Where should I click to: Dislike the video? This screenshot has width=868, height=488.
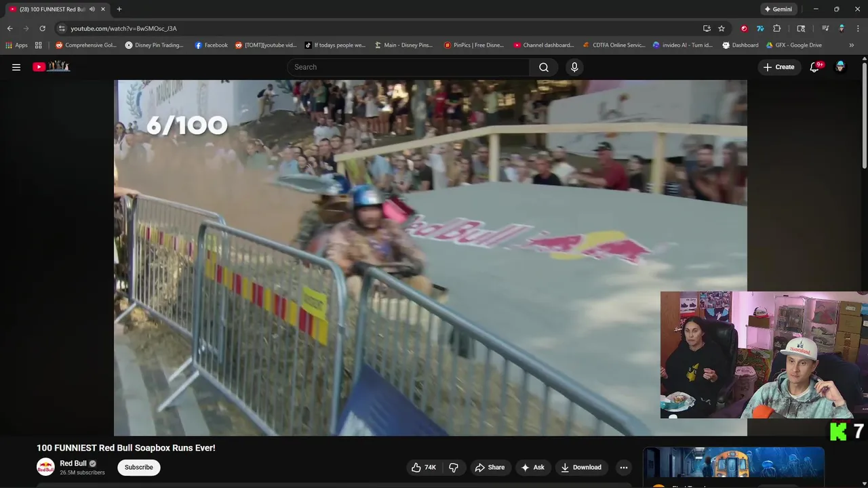(454, 467)
